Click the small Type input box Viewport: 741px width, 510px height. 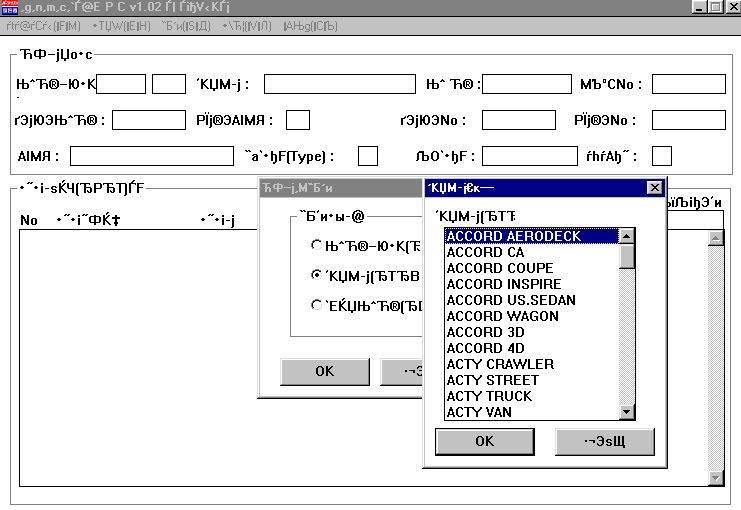[x=368, y=156]
